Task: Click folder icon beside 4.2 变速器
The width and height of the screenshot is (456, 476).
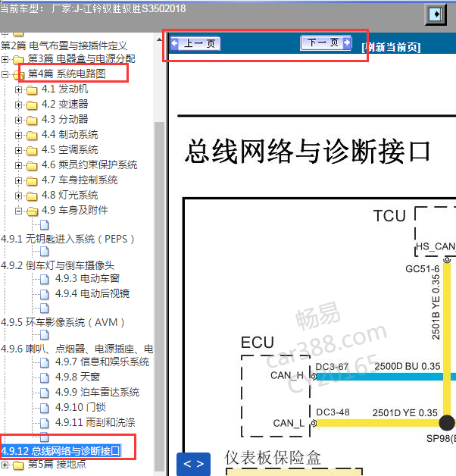Action: point(32,105)
